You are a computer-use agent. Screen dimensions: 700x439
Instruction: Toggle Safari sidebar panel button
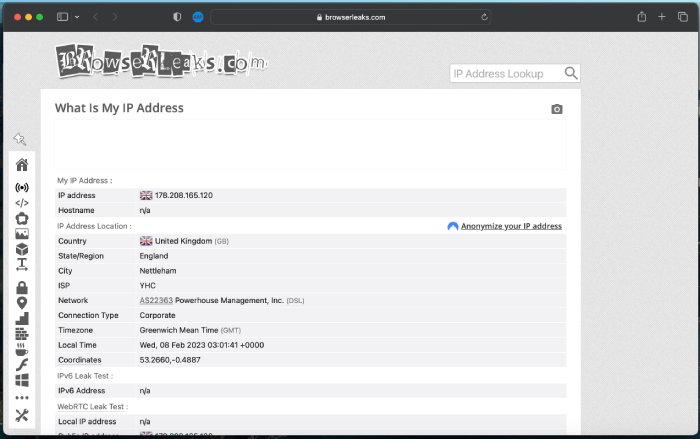tap(62, 17)
